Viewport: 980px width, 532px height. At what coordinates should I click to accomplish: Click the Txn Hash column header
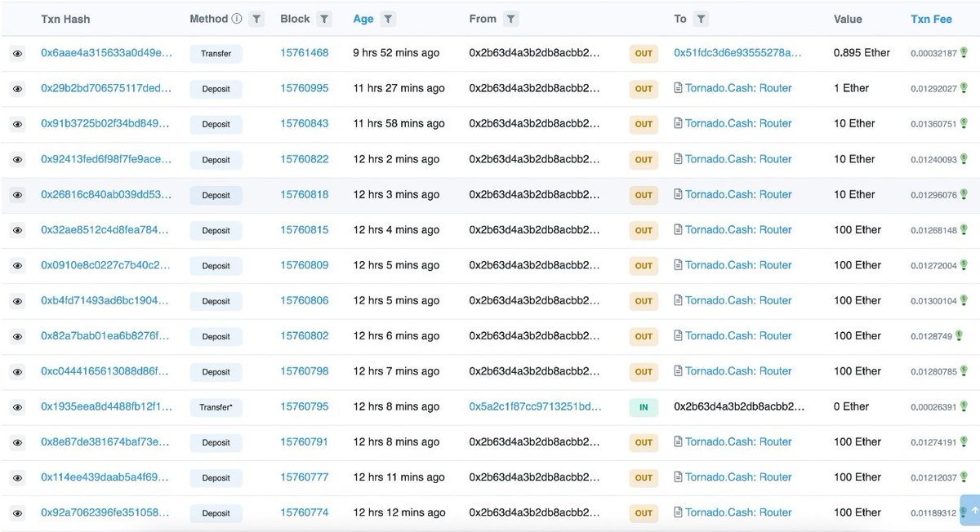point(65,19)
